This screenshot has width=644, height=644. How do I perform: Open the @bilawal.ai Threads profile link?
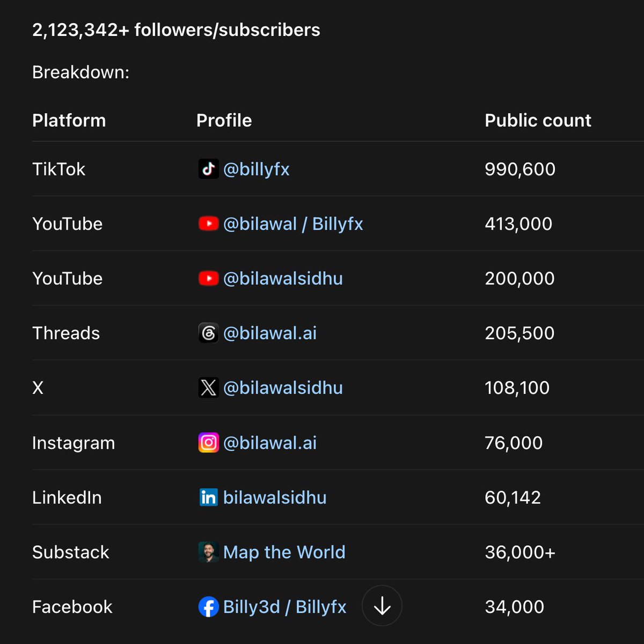pyautogui.click(x=269, y=333)
